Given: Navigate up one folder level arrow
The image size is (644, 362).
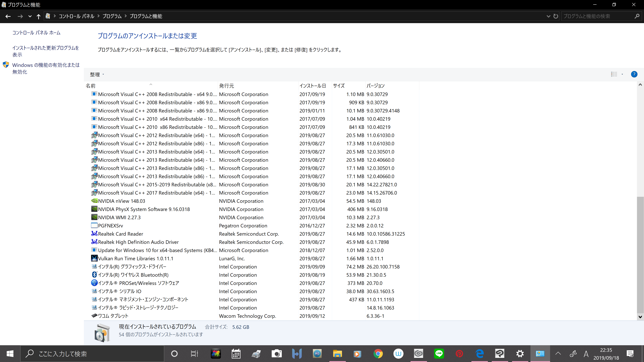Looking at the screenshot, I should tap(38, 16).
